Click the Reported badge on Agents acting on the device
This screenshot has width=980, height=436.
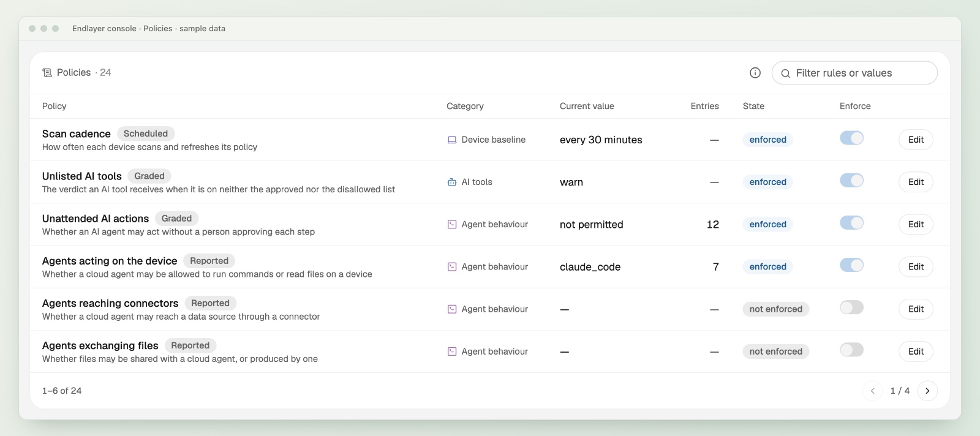(x=209, y=260)
